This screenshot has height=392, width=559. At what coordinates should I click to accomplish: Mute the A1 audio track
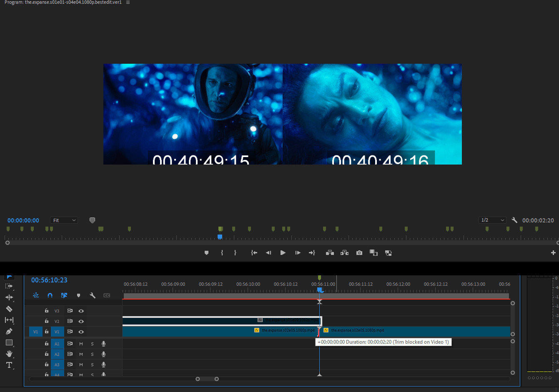81,344
